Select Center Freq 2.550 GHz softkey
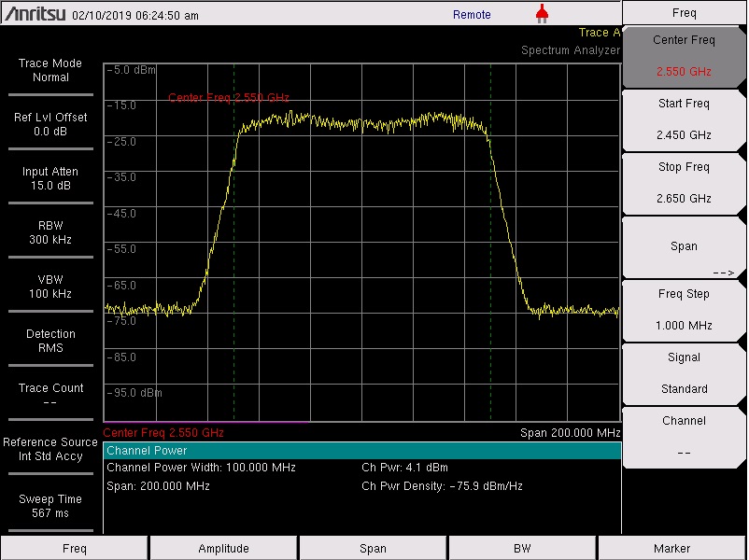This screenshot has width=749, height=560. click(x=684, y=56)
